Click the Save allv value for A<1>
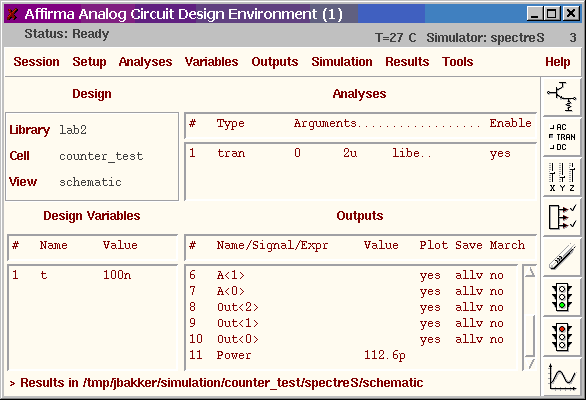 click(x=469, y=276)
